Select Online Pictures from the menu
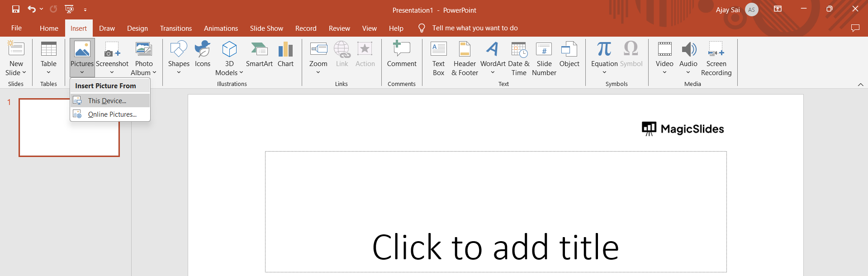The height and width of the screenshot is (276, 868). pos(112,114)
